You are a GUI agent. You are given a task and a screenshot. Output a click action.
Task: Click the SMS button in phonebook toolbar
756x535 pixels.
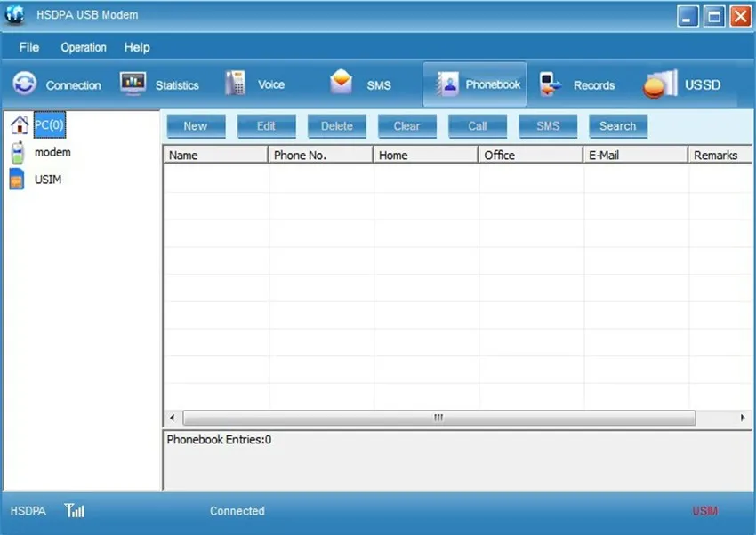coord(548,126)
